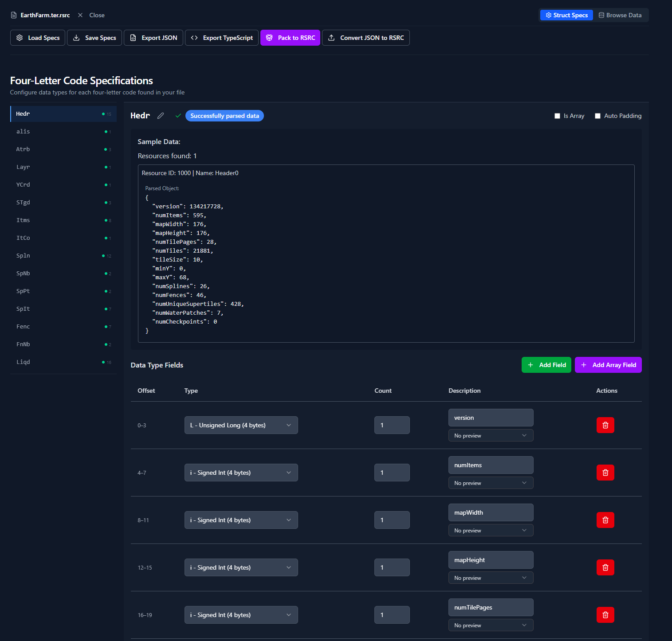Enable the Is Array checkbox

557,116
